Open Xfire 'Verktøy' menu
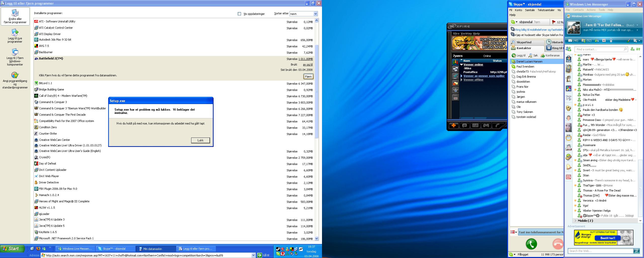Viewport: 644px width, 258px height. click(466, 34)
